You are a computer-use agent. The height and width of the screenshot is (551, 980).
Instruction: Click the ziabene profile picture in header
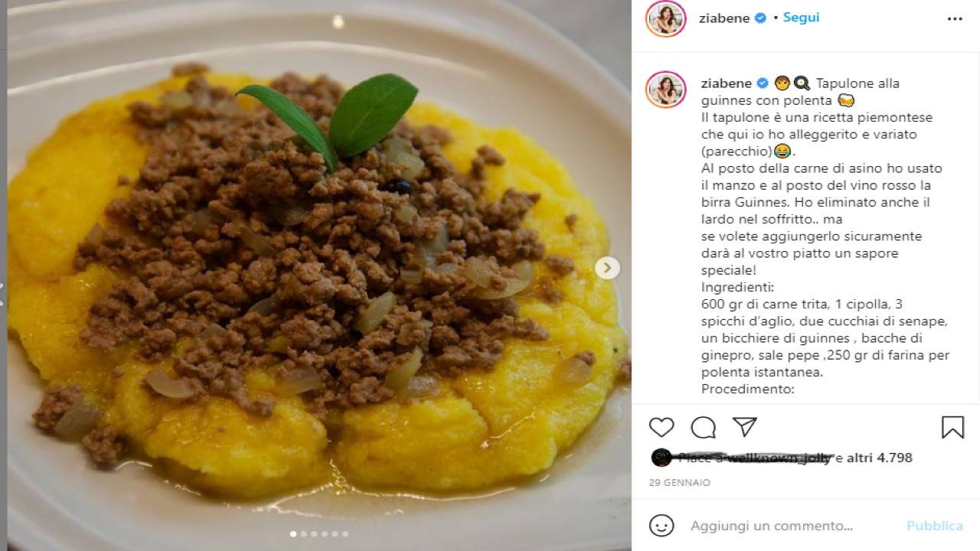coord(665,18)
